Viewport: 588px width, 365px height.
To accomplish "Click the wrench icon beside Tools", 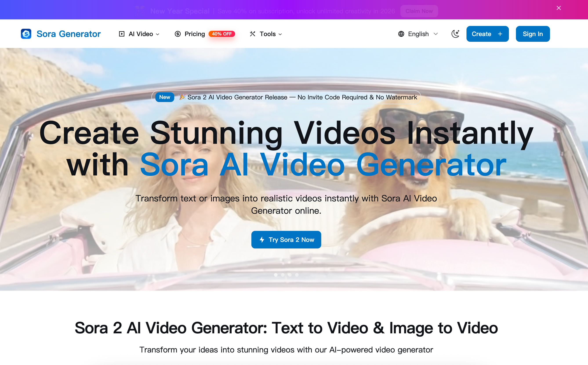I will [x=252, y=34].
